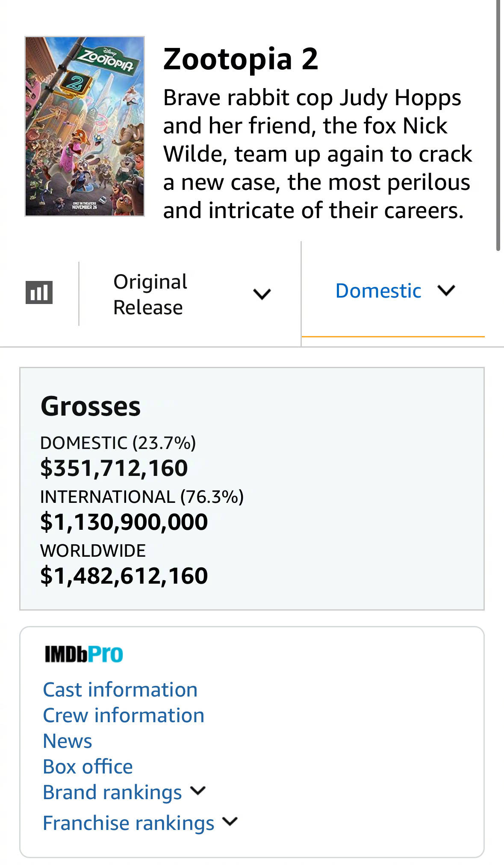Click the chevron beside Original Release
Image resolution: width=504 pixels, height=865 pixels.
pyautogui.click(x=262, y=294)
